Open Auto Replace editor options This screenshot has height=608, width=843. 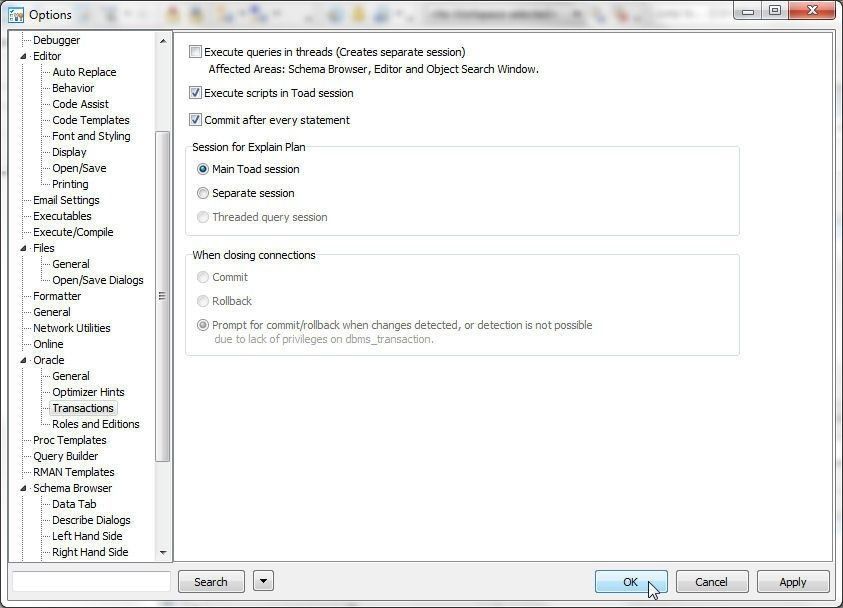[x=84, y=72]
